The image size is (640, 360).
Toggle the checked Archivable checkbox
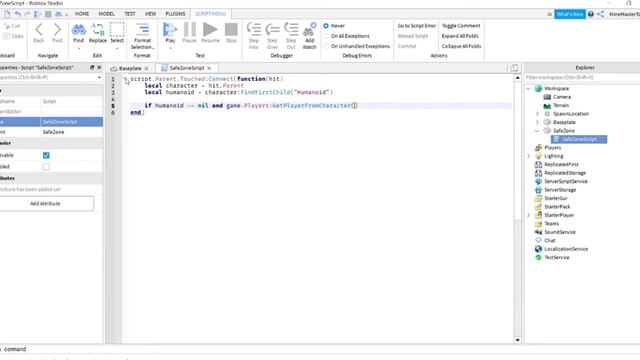tap(46, 155)
